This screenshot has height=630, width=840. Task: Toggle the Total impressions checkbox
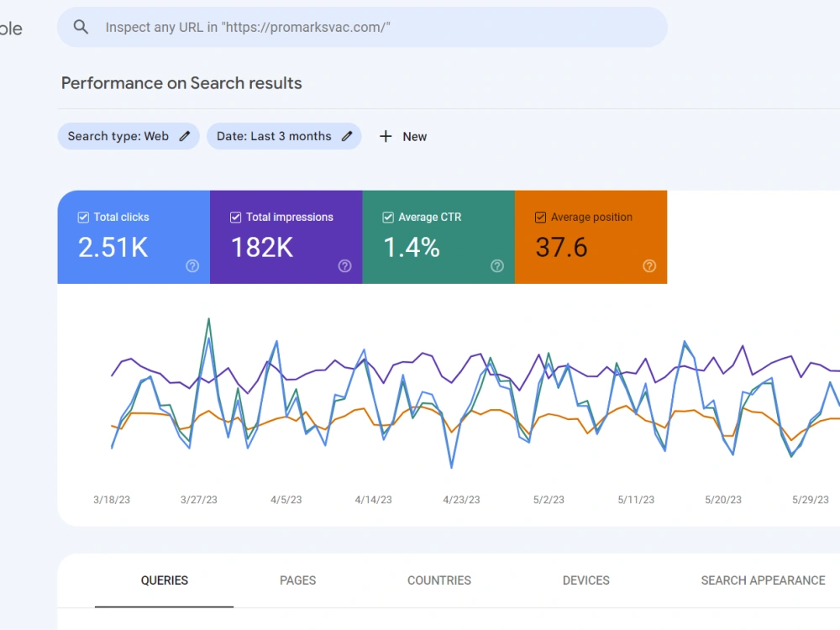pyautogui.click(x=235, y=217)
